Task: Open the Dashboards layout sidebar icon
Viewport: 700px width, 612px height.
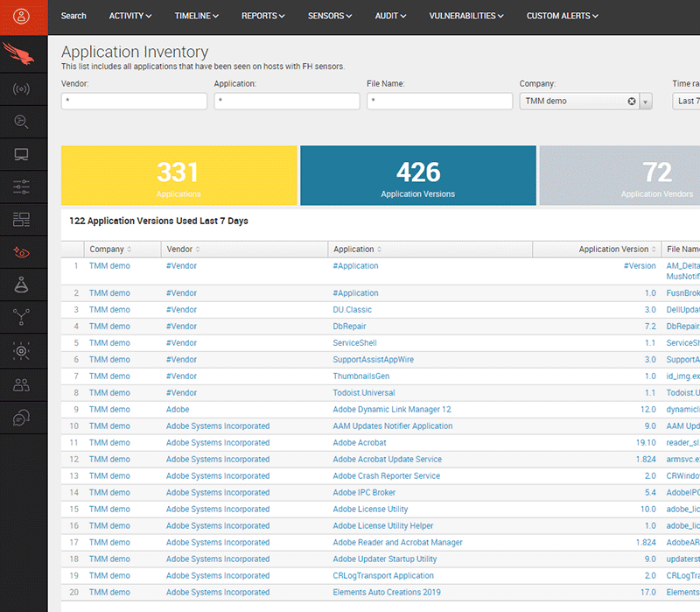Action: [x=21, y=220]
